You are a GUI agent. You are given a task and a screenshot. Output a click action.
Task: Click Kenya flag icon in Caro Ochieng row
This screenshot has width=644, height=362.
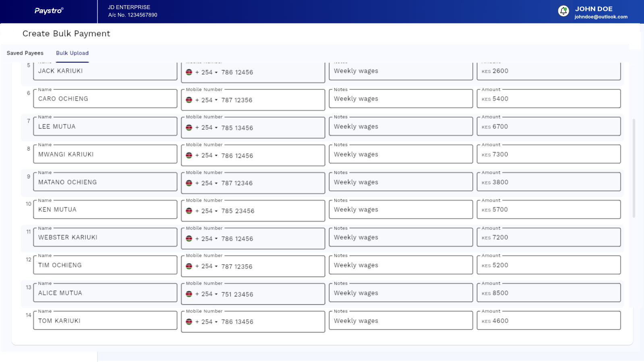pyautogui.click(x=189, y=100)
